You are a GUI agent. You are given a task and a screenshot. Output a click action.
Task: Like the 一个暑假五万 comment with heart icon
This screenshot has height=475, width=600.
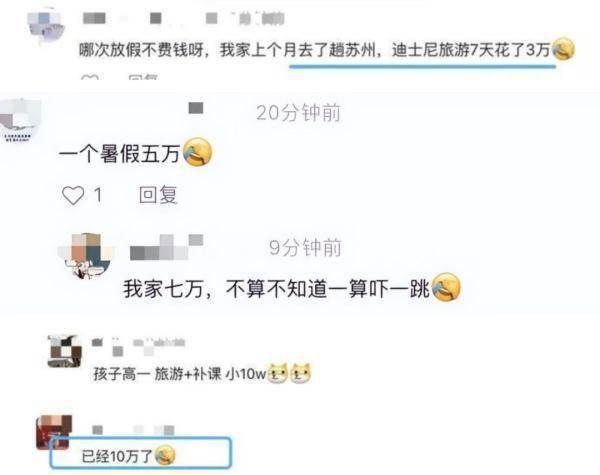[73, 195]
